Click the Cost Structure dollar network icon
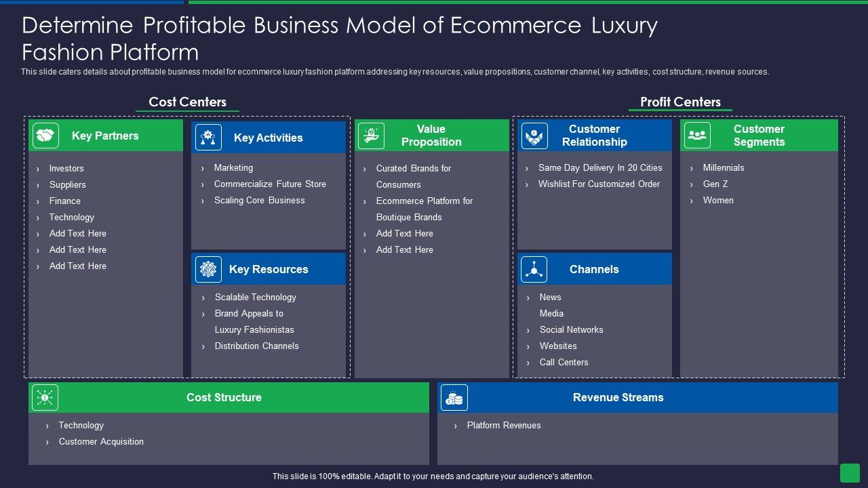 (45, 398)
